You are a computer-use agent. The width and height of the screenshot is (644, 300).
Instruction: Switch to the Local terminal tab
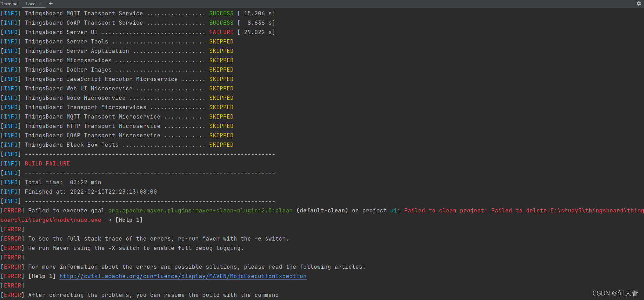click(x=31, y=4)
